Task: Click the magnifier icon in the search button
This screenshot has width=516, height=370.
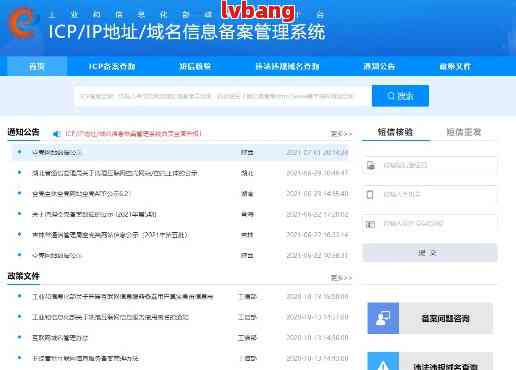Action: [x=391, y=96]
